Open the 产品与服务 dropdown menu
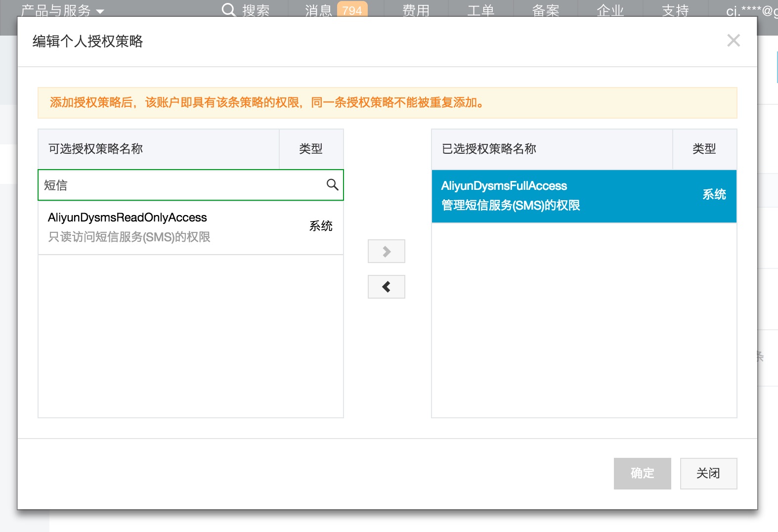Image resolution: width=778 pixels, height=532 pixels. point(63,10)
